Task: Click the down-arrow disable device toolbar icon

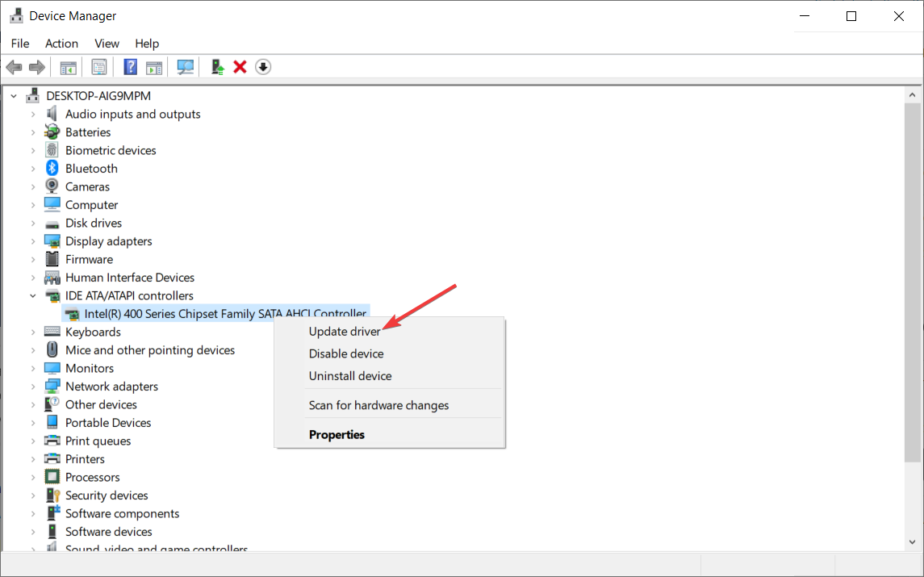Action: (263, 67)
